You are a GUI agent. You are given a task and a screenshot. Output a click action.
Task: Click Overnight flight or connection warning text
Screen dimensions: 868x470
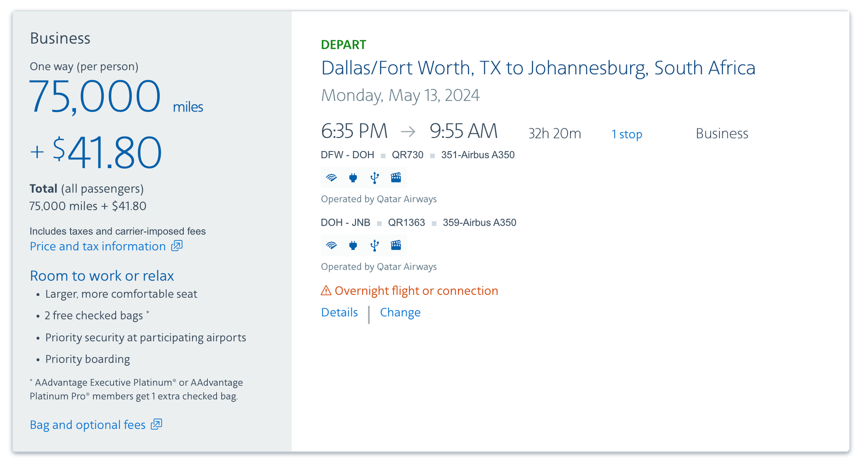416,291
